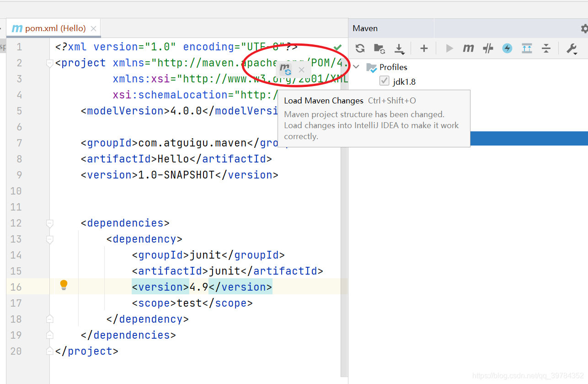Open Maven tool window gear options

click(584, 28)
